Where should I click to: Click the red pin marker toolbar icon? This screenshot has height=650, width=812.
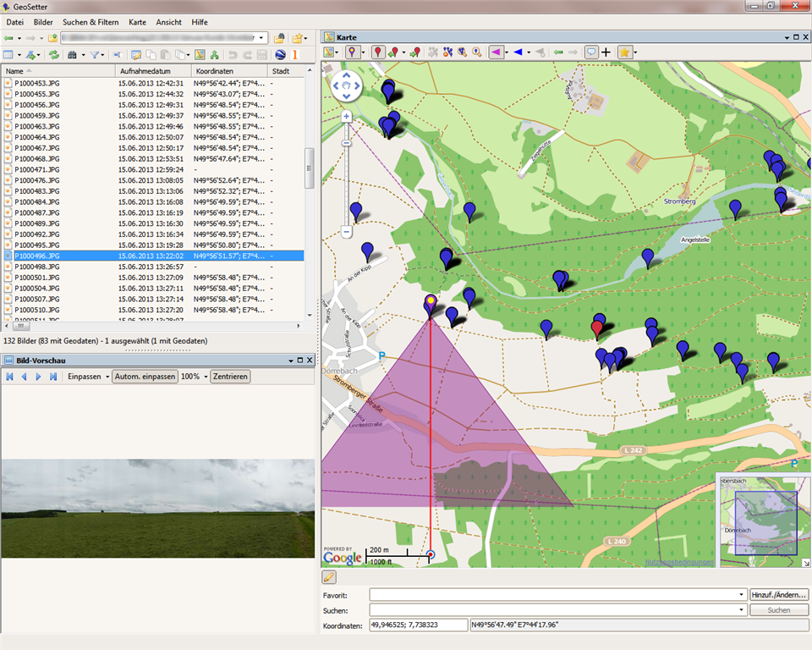pos(378,52)
